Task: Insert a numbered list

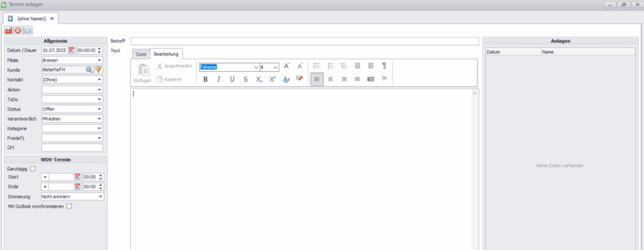Action: click(331, 65)
